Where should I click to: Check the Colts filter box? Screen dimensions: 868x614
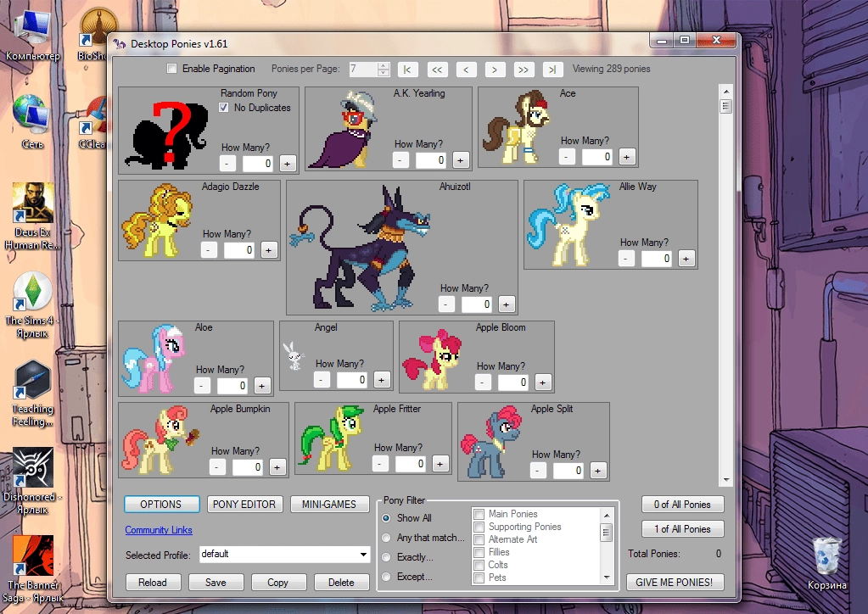(x=479, y=565)
